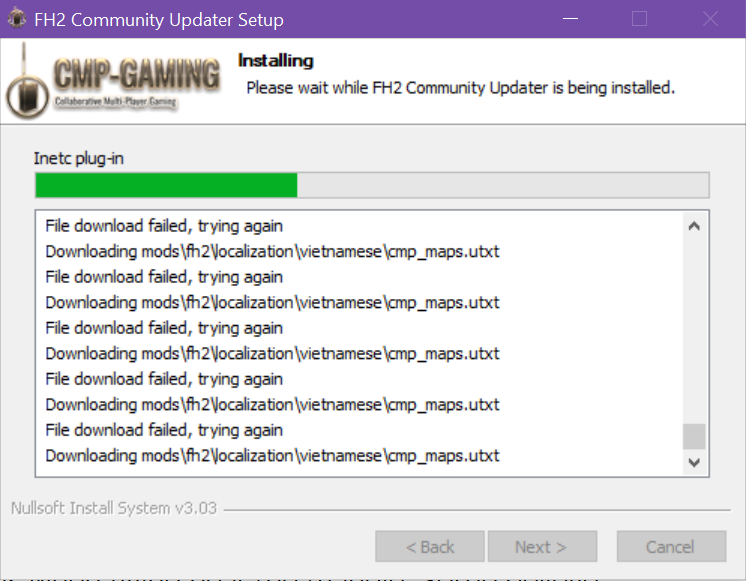This screenshot has height=581, width=746.
Task: Click the Cancel button
Action: point(671,547)
